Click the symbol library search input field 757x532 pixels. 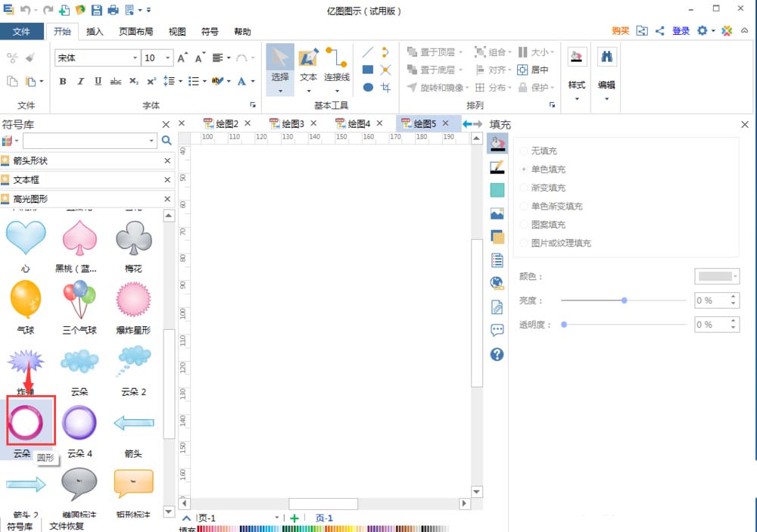tap(86, 141)
